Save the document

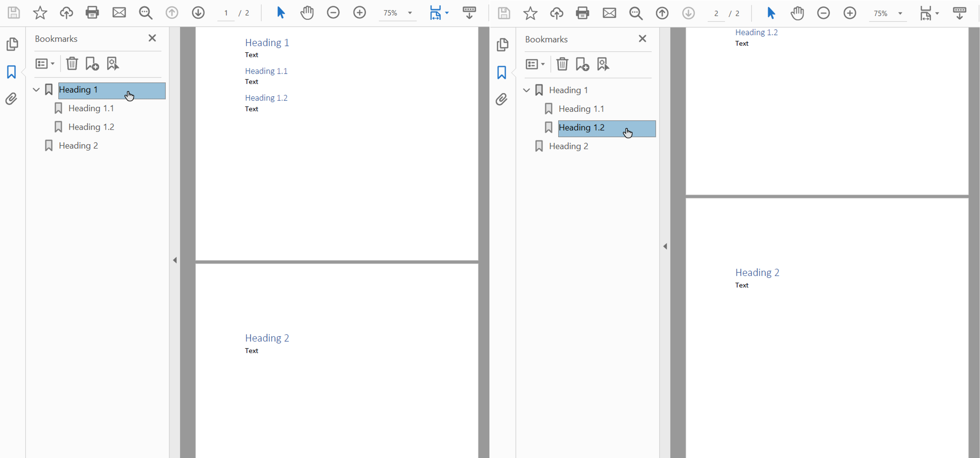[x=14, y=13]
